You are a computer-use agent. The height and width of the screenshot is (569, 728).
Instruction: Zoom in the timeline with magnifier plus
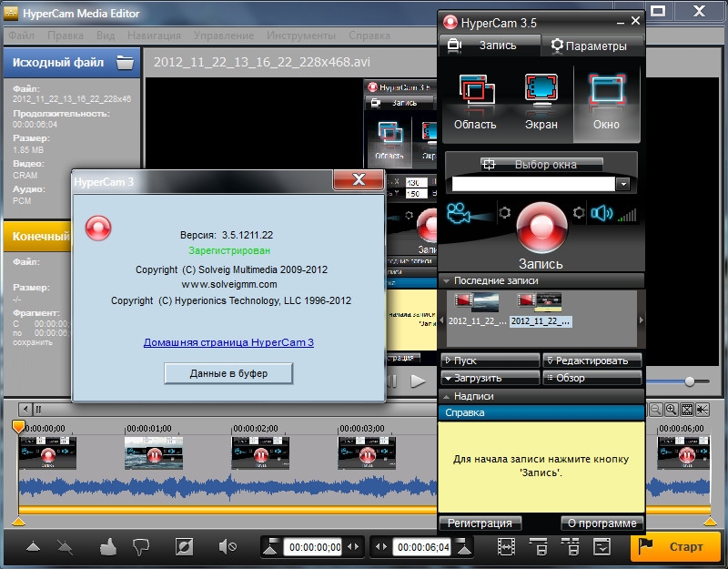tap(671, 409)
